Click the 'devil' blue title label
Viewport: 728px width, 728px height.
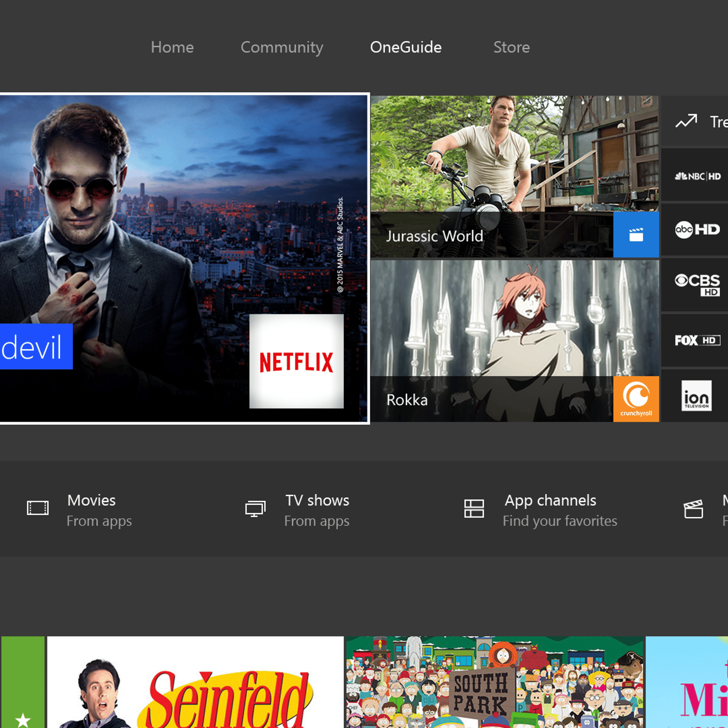pyautogui.click(x=36, y=346)
